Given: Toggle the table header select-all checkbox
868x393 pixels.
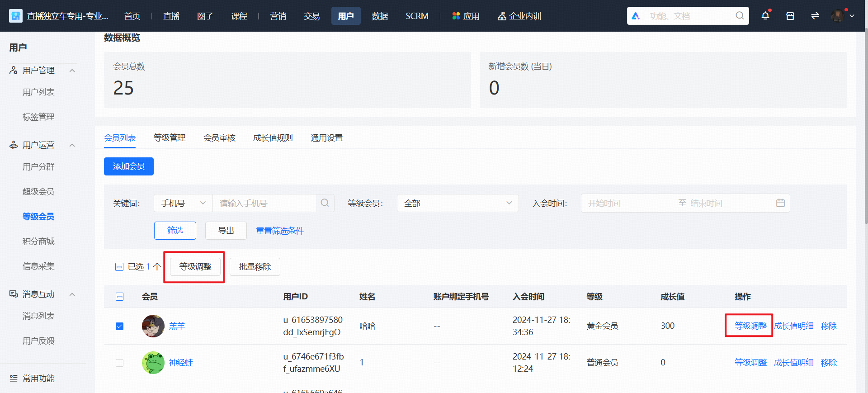Looking at the screenshot, I should 119,297.
